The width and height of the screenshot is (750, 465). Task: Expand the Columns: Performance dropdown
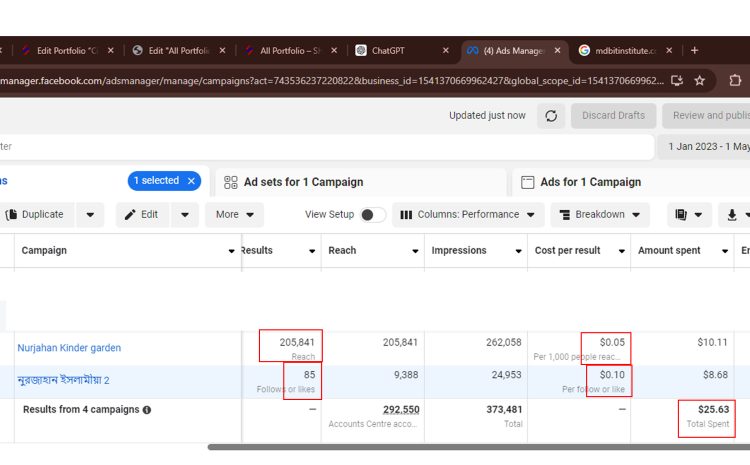pos(468,214)
